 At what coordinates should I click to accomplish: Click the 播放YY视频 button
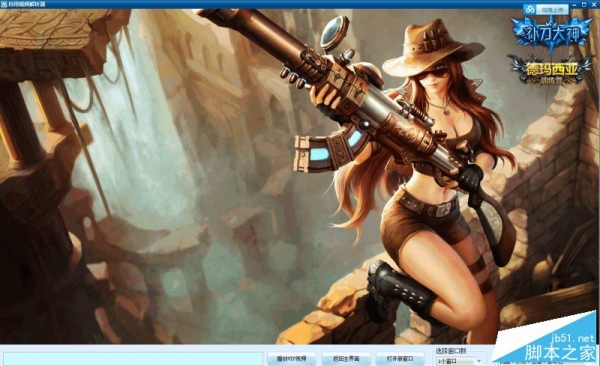(x=292, y=359)
